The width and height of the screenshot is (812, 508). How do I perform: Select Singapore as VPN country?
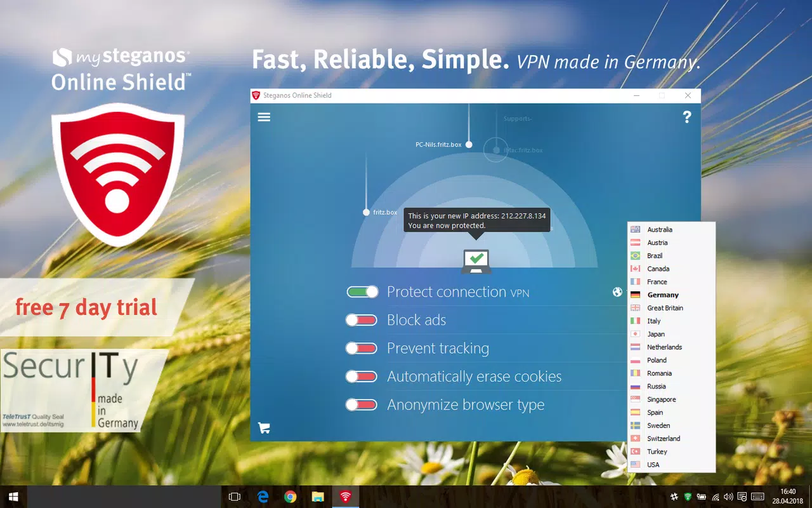(x=671, y=399)
